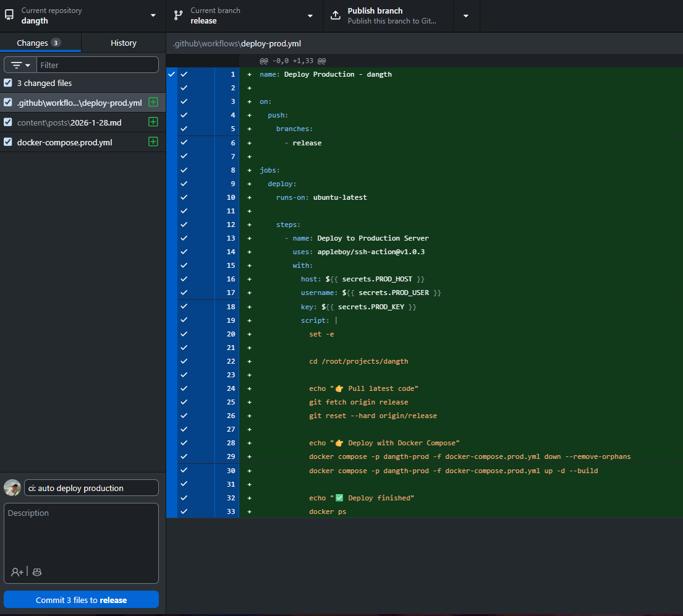Switch to the History tab
The image size is (683, 616).
tap(123, 43)
